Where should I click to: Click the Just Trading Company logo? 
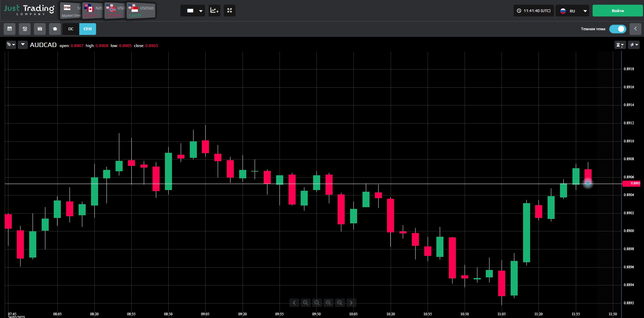(29, 10)
